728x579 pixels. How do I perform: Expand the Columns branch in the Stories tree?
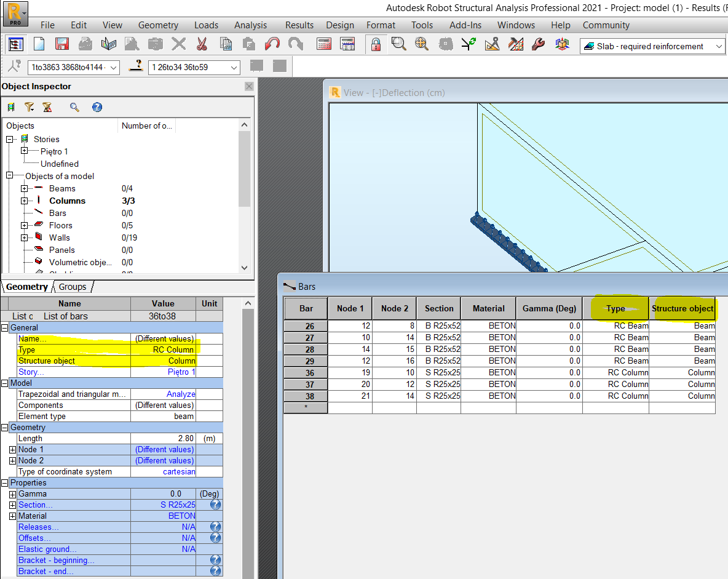coord(24,201)
